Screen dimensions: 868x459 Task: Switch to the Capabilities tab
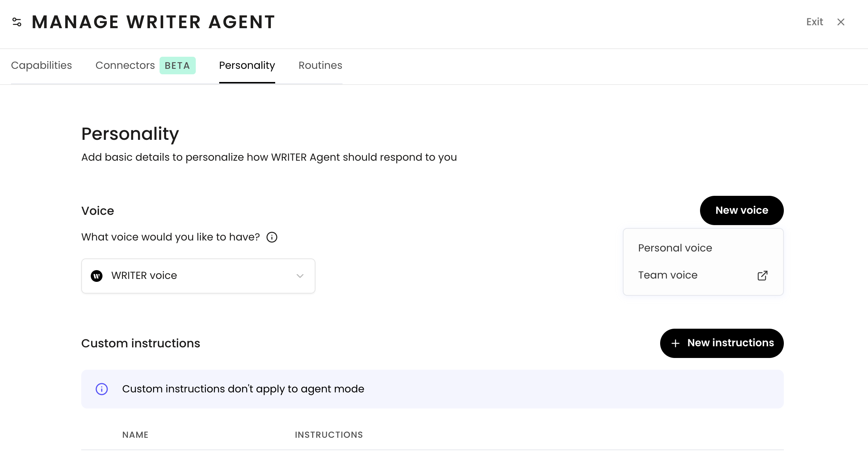(x=41, y=66)
